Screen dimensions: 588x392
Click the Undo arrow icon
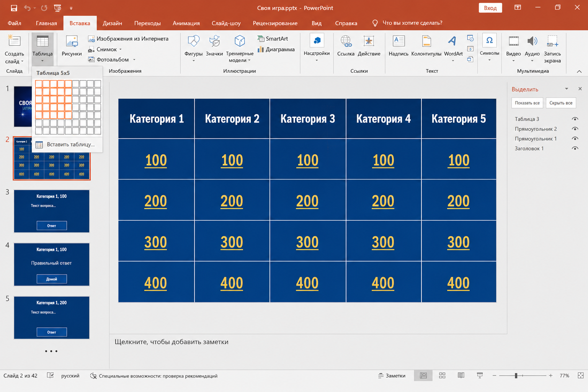click(27, 8)
